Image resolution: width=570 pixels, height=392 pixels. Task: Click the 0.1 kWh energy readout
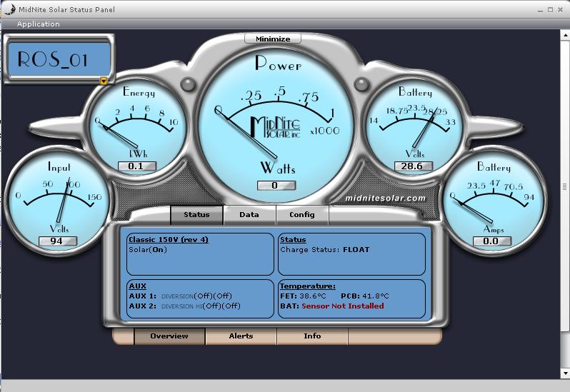tap(137, 166)
